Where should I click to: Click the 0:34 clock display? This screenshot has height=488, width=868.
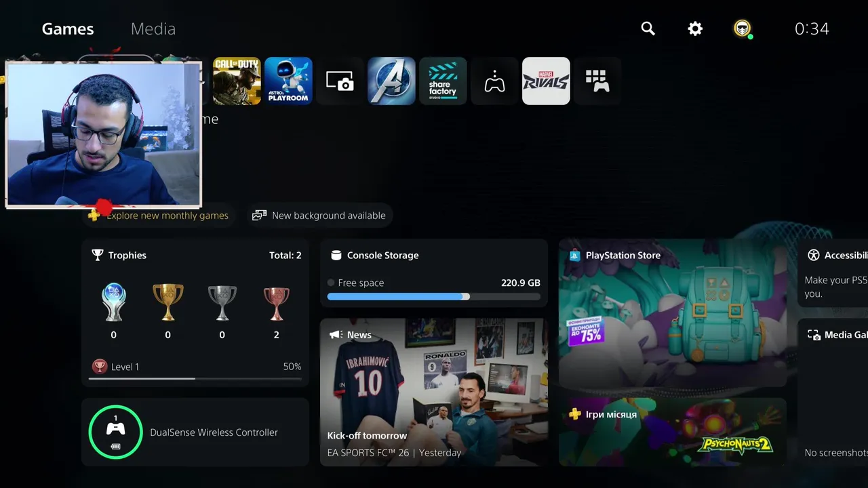(x=812, y=28)
